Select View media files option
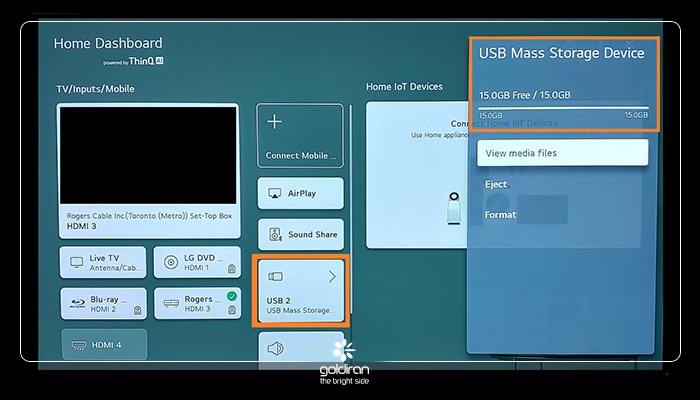Viewport: 700px width, 400px height. click(x=563, y=153)
